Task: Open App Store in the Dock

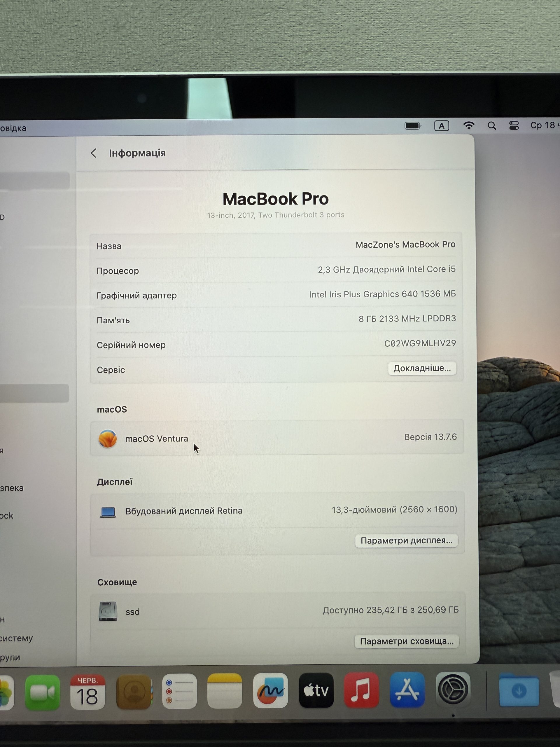Action: 407,690
